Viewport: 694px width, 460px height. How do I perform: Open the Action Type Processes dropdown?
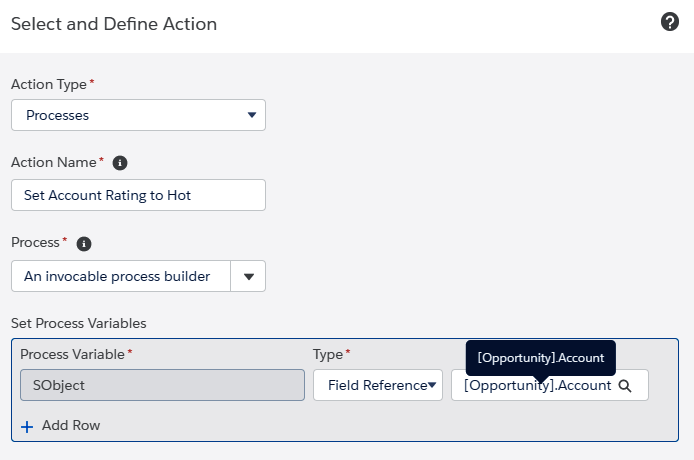pos(139,115)
